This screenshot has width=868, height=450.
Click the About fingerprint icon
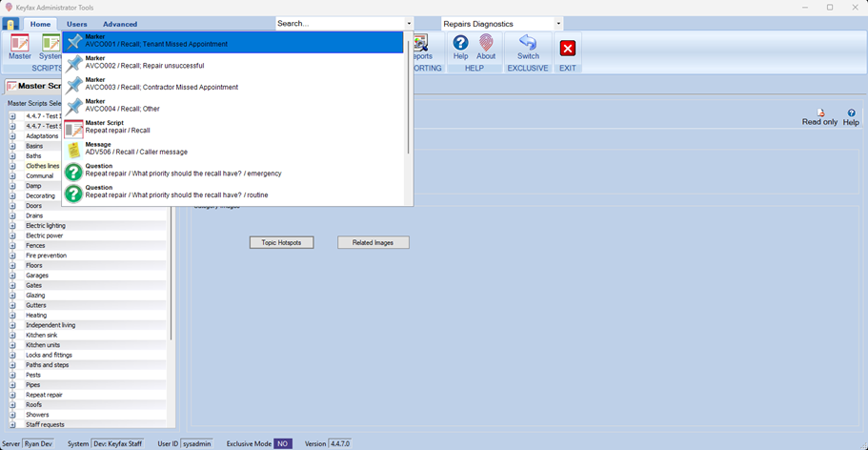click(486, 45)
